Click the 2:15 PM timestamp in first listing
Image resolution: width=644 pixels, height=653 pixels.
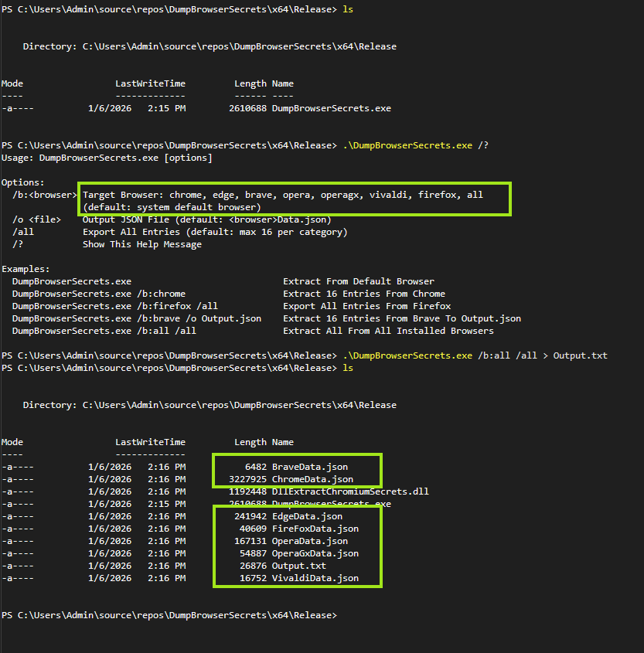pyautogui.click(x=166, y=108)
